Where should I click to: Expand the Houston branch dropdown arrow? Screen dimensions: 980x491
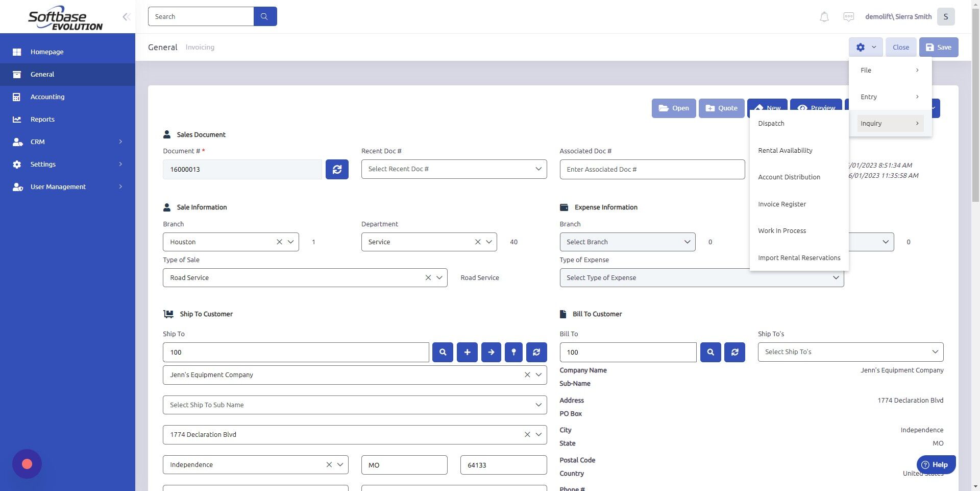pyautogui.click(x=290, y=242)
